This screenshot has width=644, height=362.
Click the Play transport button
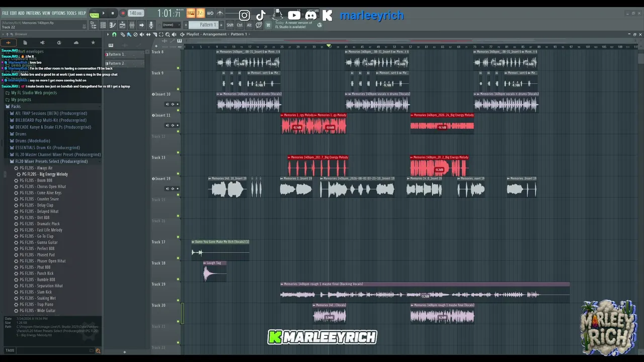[104, 14]
